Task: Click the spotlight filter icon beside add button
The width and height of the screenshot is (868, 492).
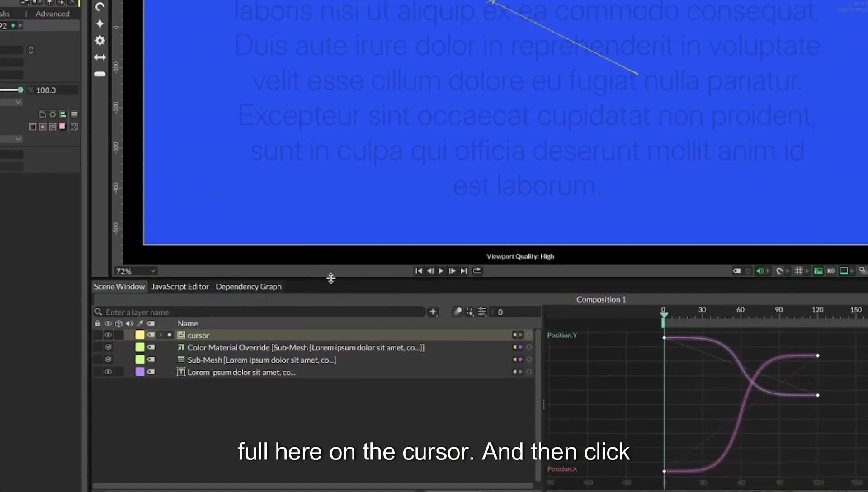Action: [458, 312]
